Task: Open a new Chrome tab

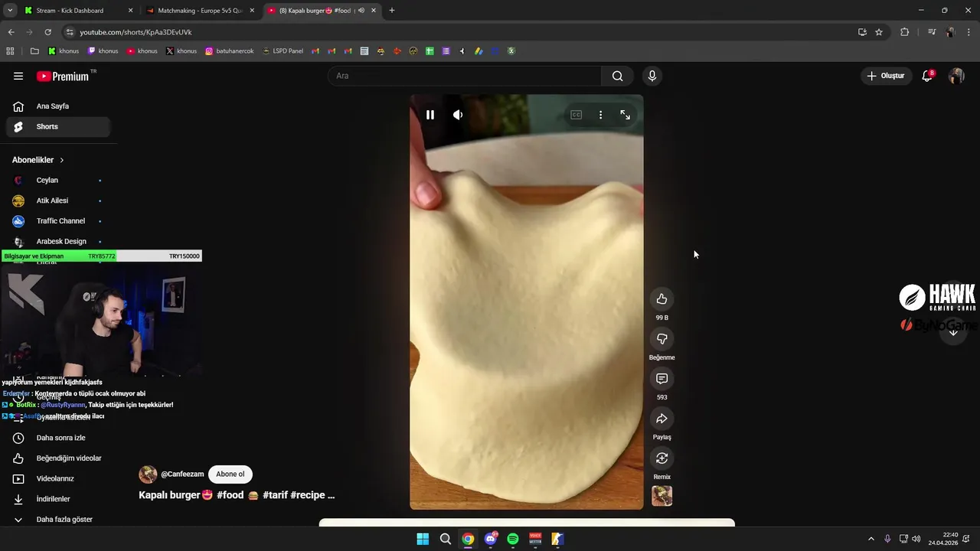Action: click(392, 11)
